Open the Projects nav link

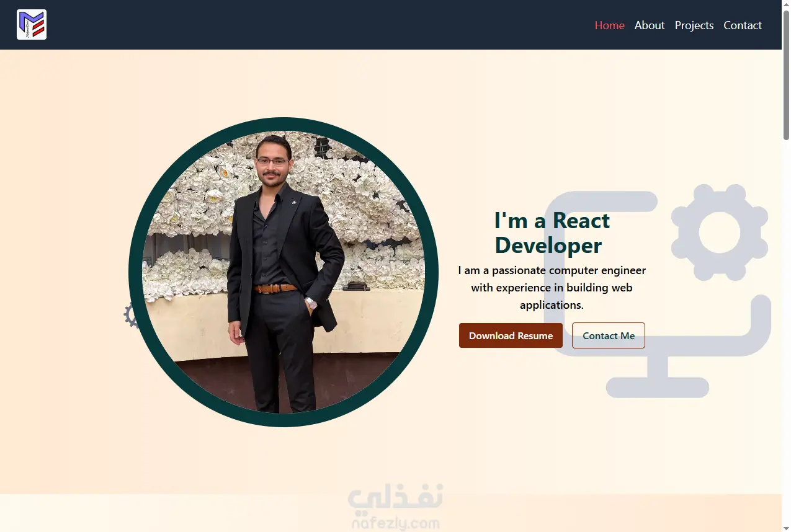[x=694, y=25]
